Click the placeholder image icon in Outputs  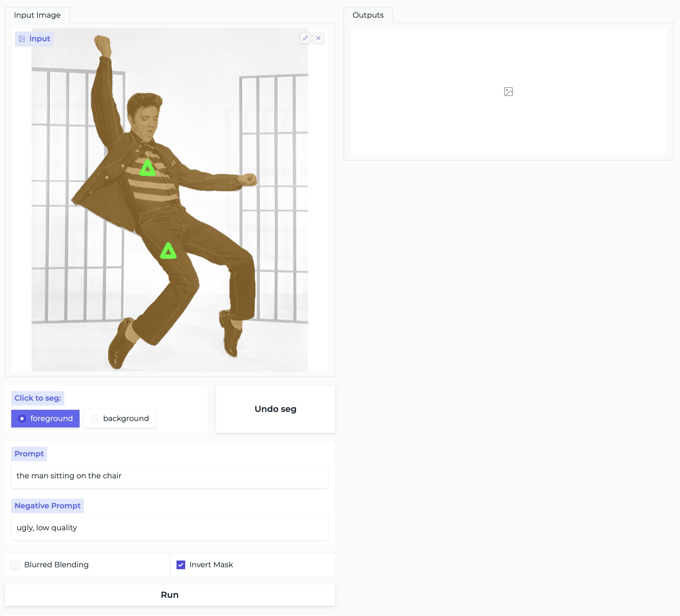tap(508, 92)
